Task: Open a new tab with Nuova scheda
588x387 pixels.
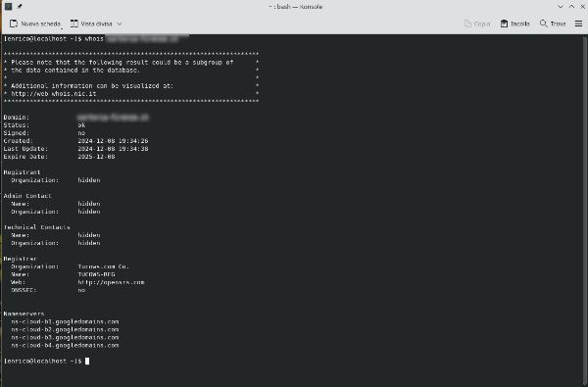Action: (x=35, y=24)
